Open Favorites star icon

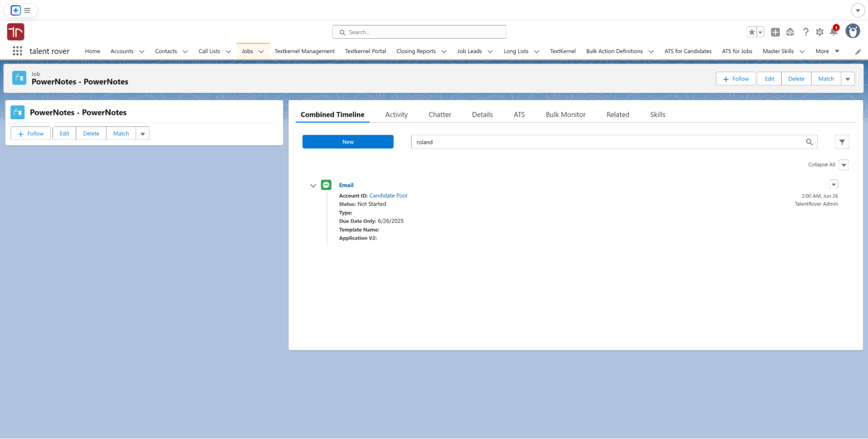tap(752, 32)
